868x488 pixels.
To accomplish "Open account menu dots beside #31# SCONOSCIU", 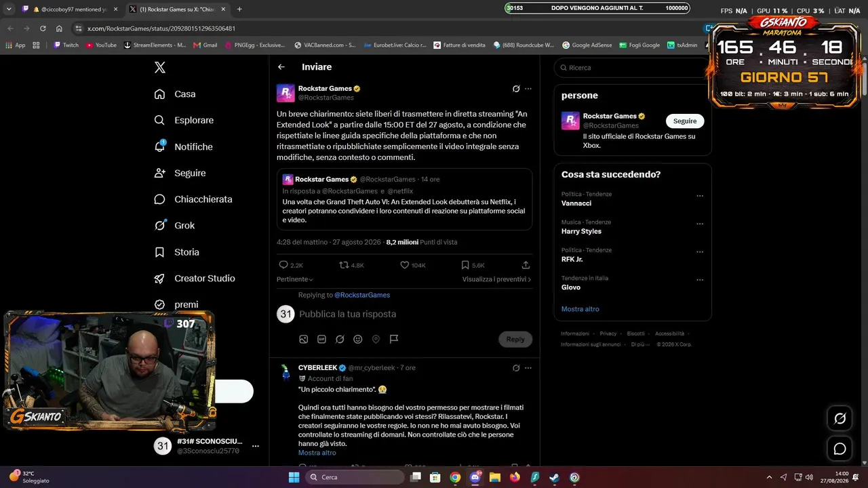I will (256, 446).
